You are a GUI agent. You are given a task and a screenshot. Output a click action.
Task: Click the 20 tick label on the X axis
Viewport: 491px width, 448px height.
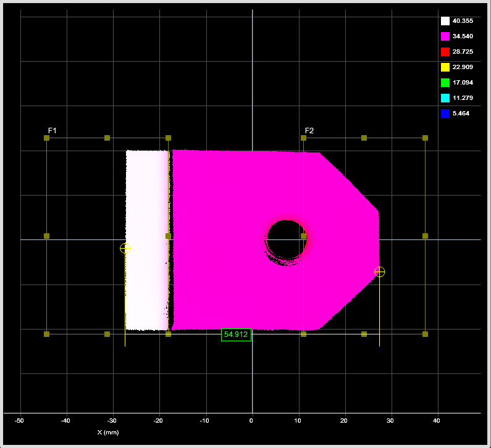[x=344, y=421]
